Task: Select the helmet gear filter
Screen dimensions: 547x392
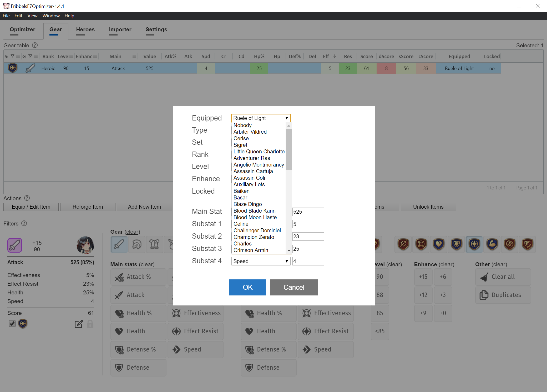Action: tap(137, 244)
